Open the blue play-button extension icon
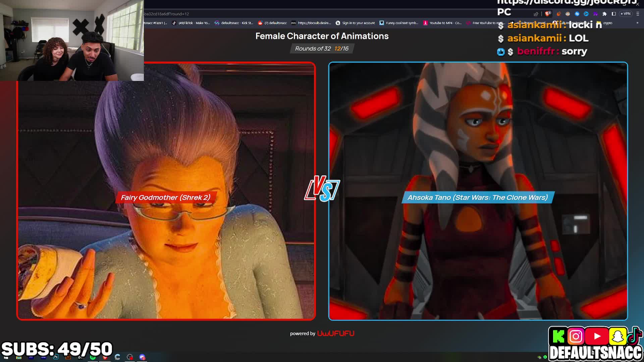This screenshot has width=644, height=362. [586, 14]
